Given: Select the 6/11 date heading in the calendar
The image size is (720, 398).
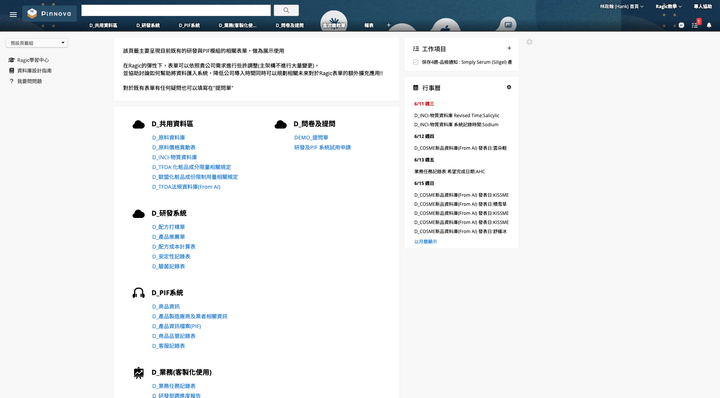Looking at the screenshot, I should [424, 104].
